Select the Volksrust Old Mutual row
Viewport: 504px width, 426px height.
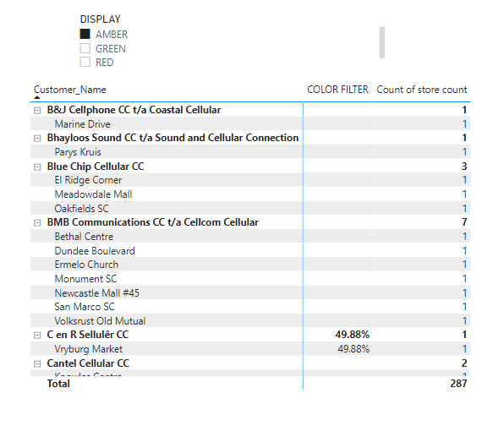pos(250,321)
